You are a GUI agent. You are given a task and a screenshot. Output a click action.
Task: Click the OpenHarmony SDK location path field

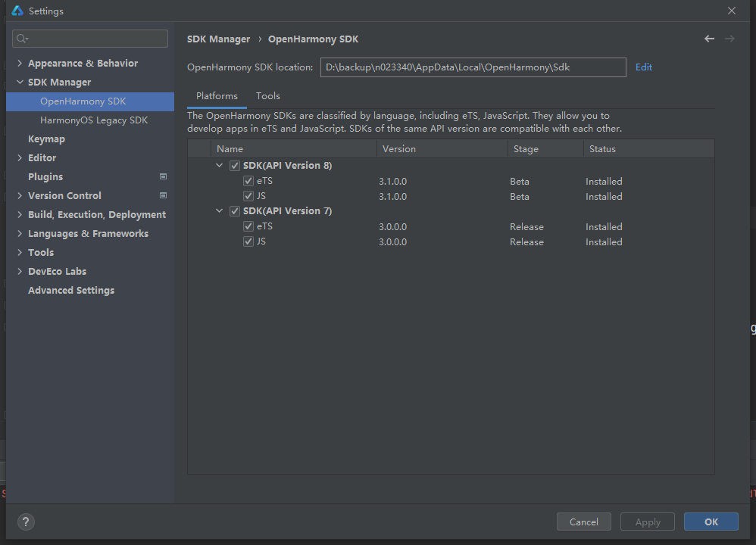click(x=473, y=67)
